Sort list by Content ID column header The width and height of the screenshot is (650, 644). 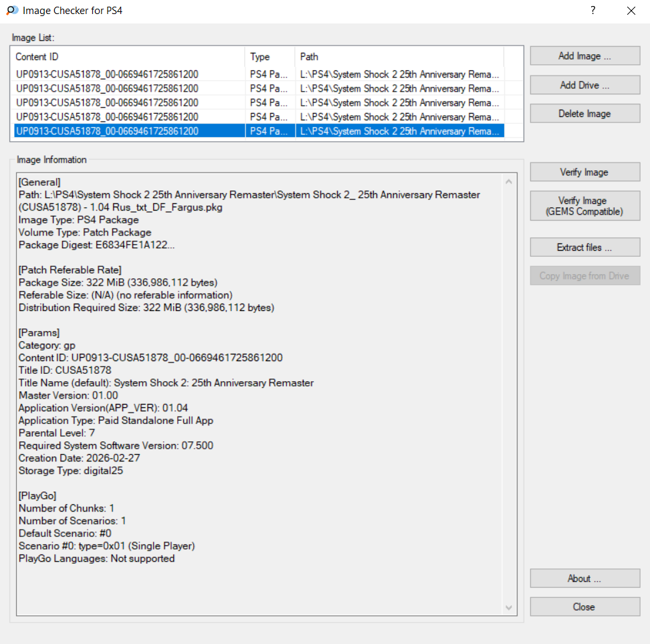pos(128,57)
